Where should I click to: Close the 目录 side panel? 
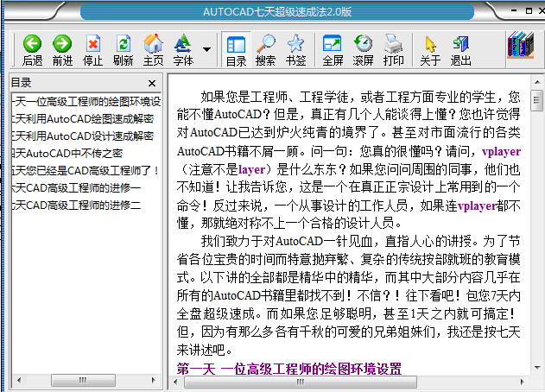(x=152, y=84)
